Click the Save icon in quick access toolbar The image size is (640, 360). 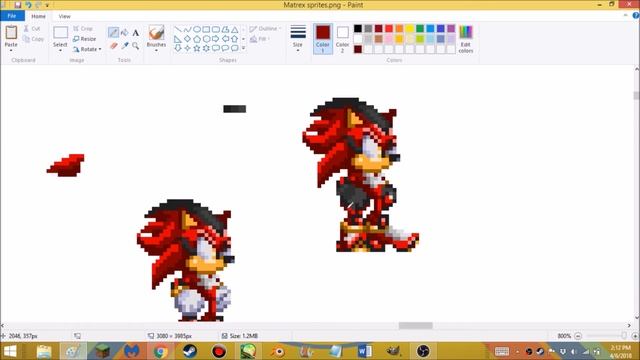[x=18, y=5]
